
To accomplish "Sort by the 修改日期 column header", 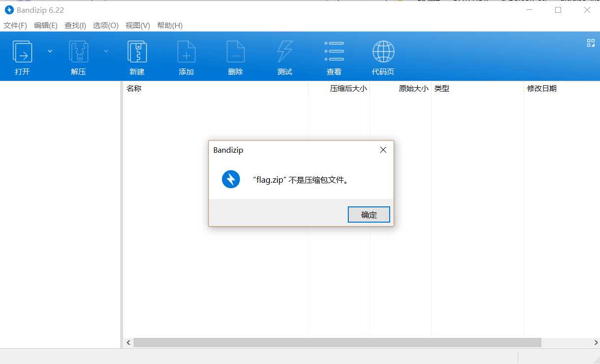I will pos(562,89).
